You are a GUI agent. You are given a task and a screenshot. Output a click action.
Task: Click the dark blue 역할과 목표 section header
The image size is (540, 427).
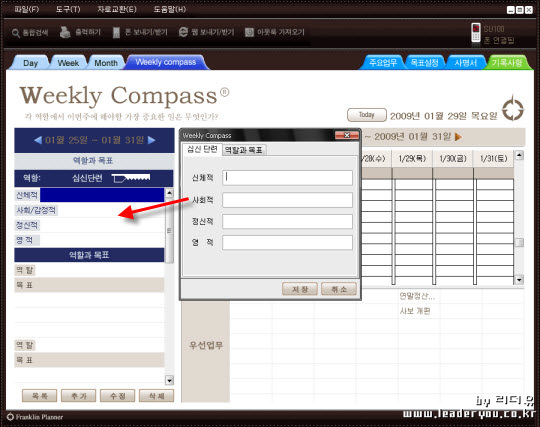[89, 255]
